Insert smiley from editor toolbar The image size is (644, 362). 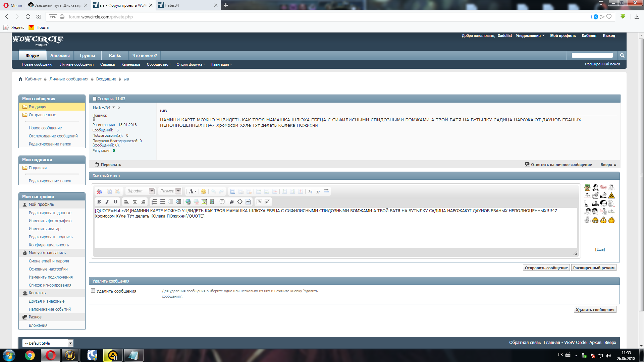click(204, 191)
